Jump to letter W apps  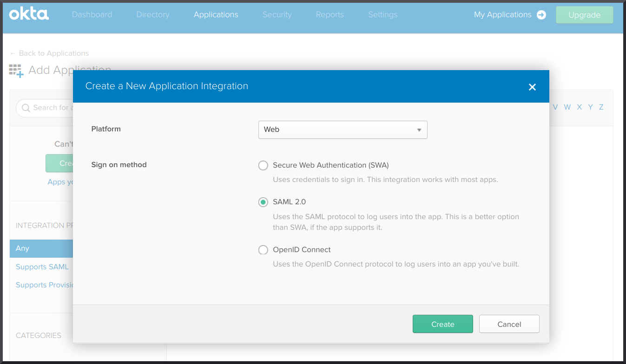567,107
